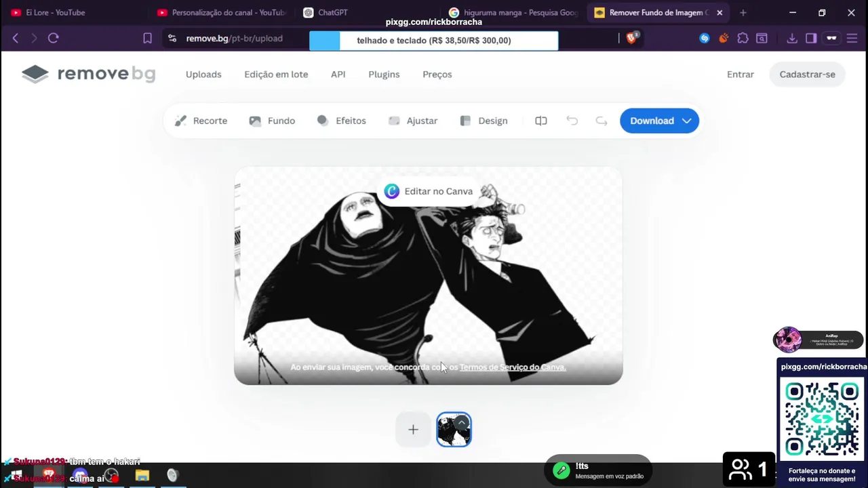Open the Recorte tool

[201, 121]
